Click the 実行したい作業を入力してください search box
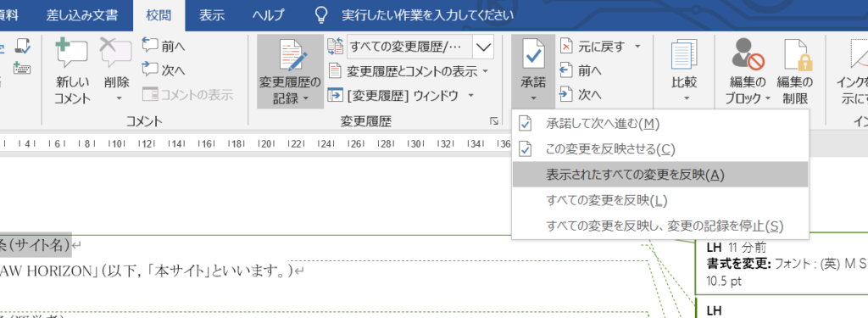The image size is (868, 318). point(427,15)
